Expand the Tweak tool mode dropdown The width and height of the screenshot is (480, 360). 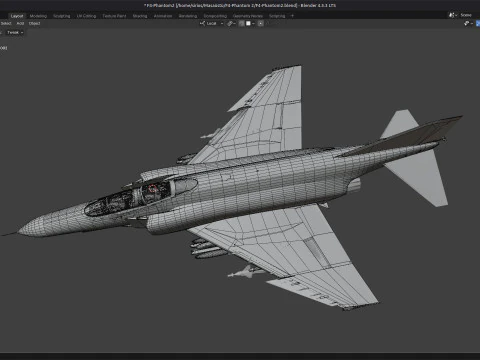[15, 32]
